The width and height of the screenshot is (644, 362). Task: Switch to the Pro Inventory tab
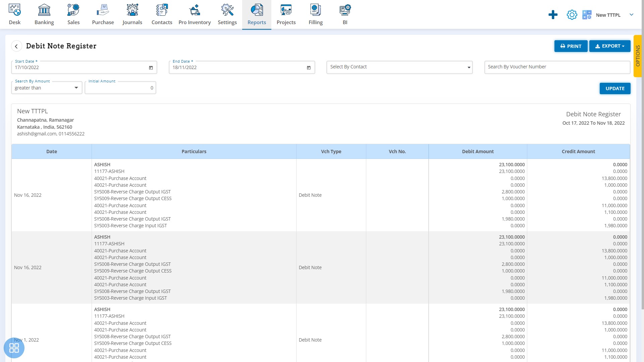pos(195,14)
